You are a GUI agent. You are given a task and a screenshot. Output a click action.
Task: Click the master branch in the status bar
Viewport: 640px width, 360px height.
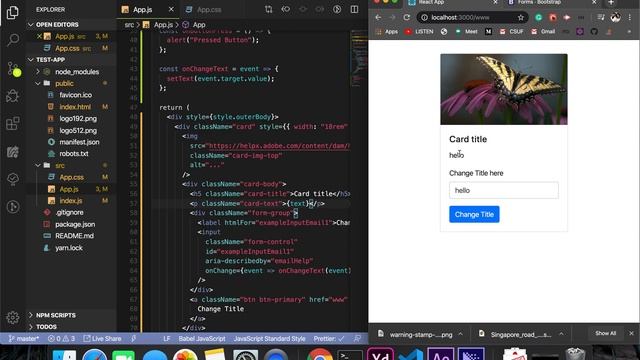coord(24,338)
